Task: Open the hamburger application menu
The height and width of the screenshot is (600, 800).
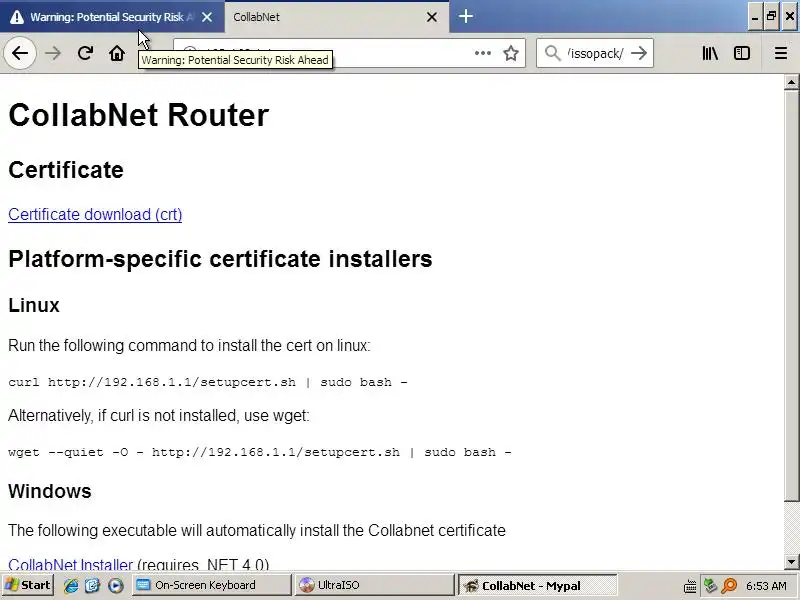Action: pyautogui.click(x=781, y=53)
